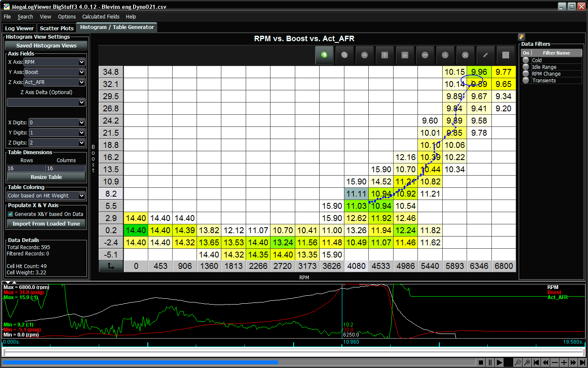Toggle the RPM Change data filter
Screen dimensions: 588x368
tap(526, 74)
